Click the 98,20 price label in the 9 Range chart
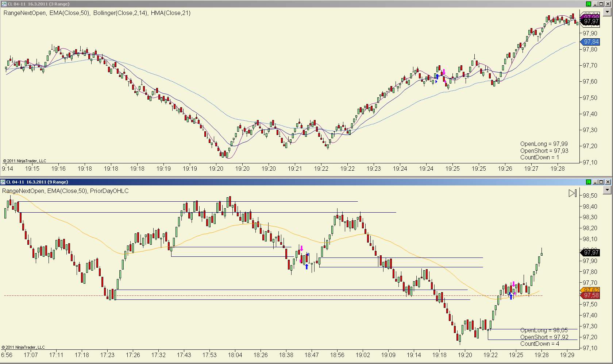 [590, 228]
